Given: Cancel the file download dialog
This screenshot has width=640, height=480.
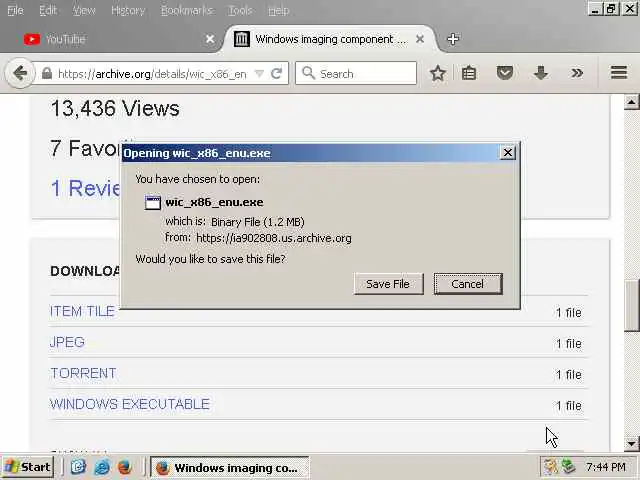Looking at the screenshot, I should (x=468, y=284).
